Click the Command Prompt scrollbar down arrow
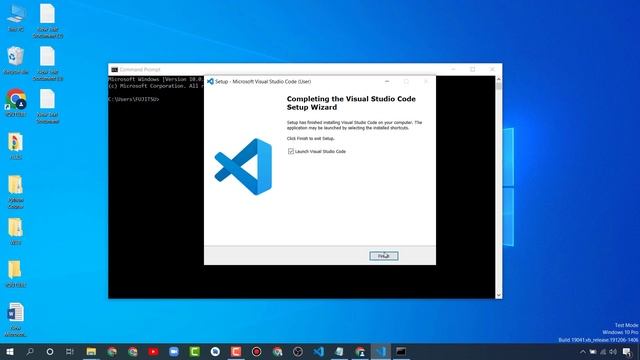The image size is (640, 360). click(499, 295)
